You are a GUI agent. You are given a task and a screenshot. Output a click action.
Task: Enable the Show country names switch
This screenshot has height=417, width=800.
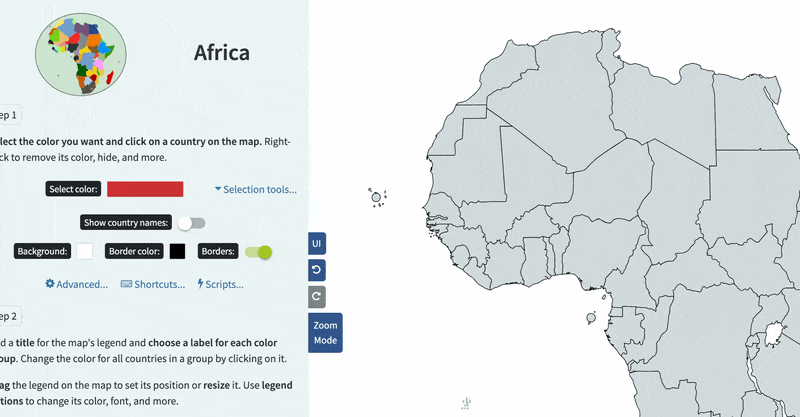pyautogui.click(x=191, y=223)
